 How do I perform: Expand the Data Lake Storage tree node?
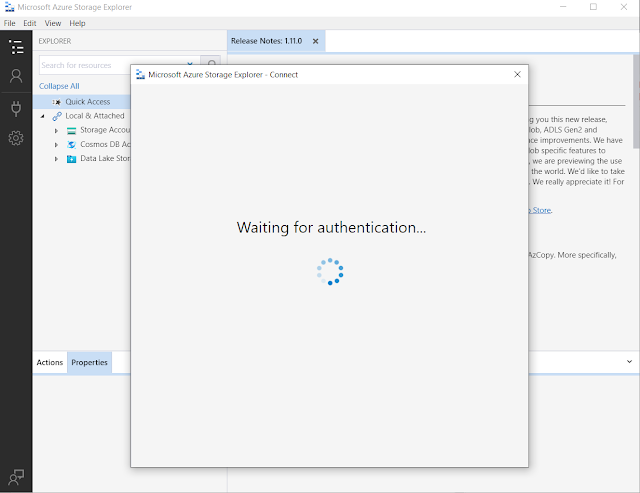(x=56, y=159)
